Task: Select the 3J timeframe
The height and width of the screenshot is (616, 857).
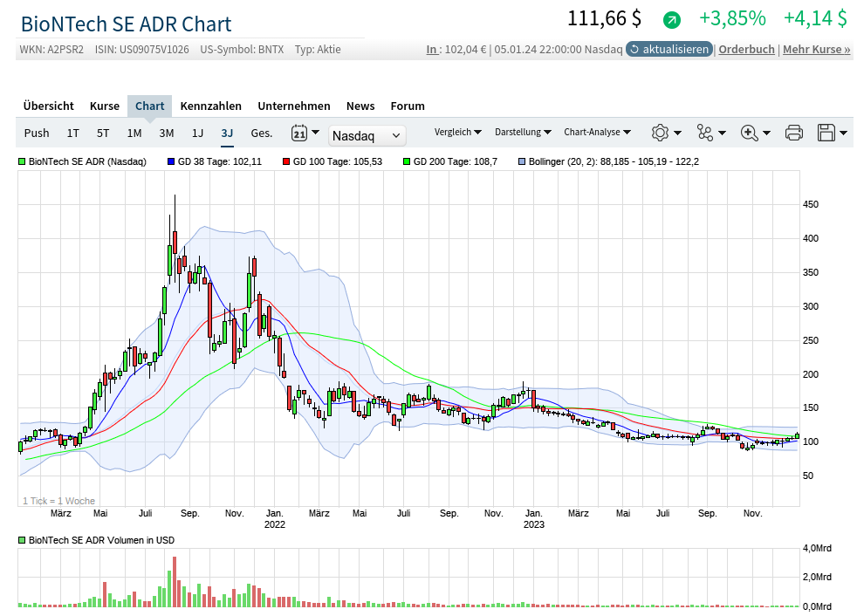Action: pyautogui.click(x=227, y=133)
